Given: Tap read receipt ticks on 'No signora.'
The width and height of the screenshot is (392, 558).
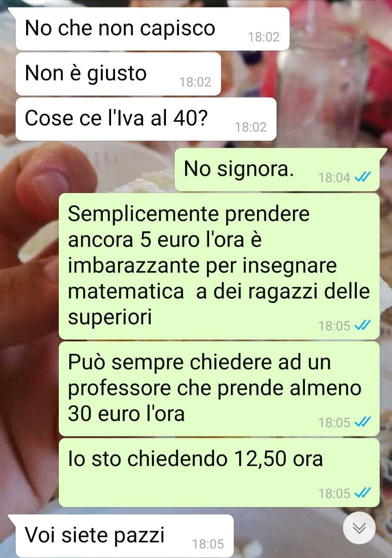Looking at the screenshot, I should tap(362, 177).
